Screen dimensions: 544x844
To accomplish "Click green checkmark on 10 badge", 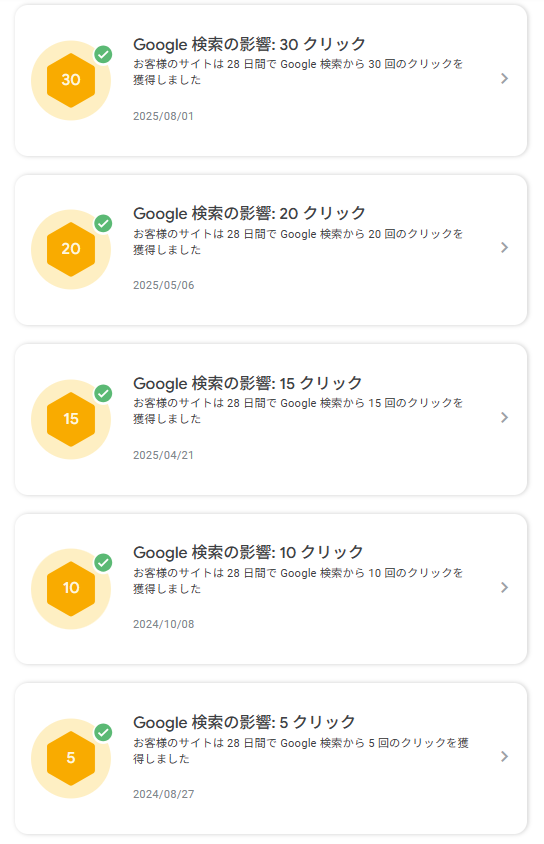I will coord(103,562).
